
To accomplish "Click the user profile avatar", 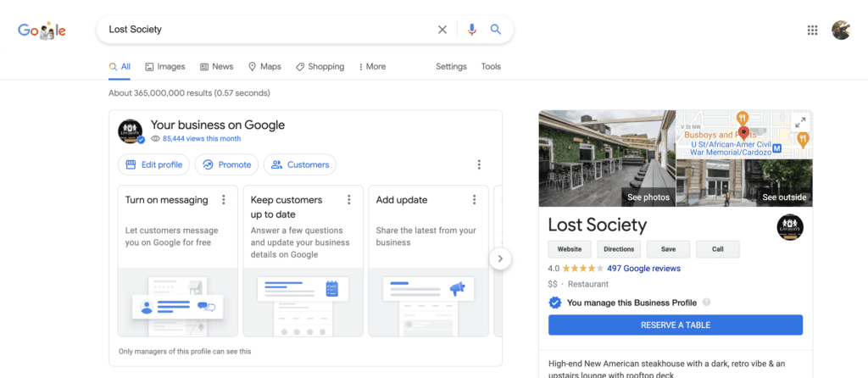I will pos(841,31).
